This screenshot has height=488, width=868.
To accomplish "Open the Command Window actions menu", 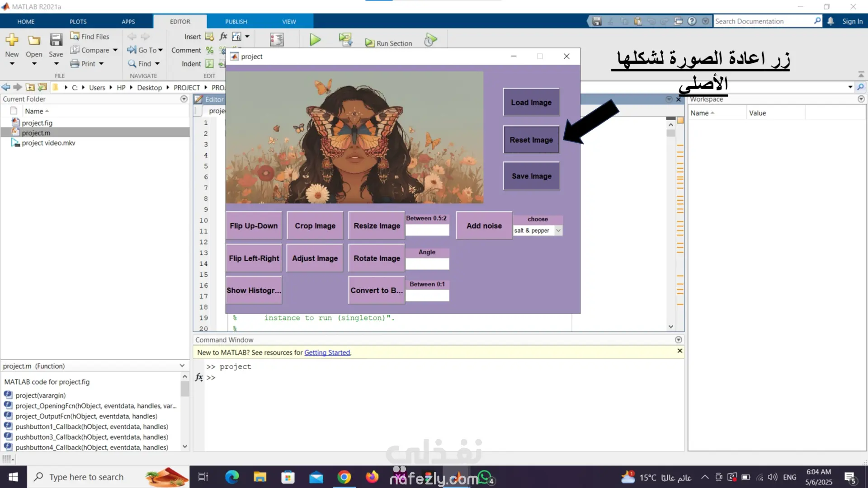I will [x=679, y=340].
